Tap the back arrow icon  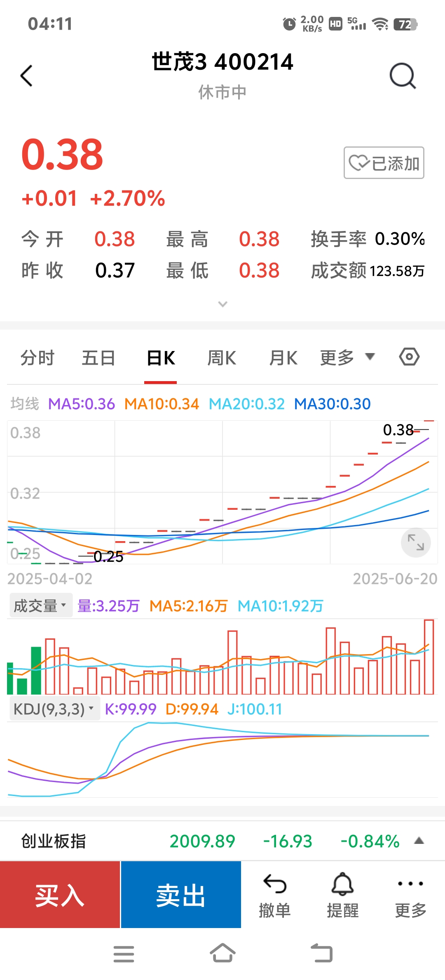(26, 76)
